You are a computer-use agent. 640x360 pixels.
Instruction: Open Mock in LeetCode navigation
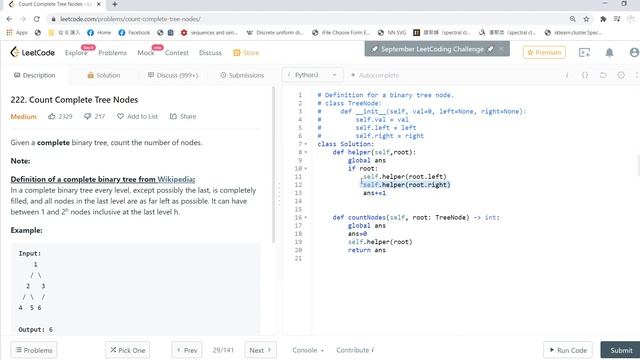tap(146, 53)
